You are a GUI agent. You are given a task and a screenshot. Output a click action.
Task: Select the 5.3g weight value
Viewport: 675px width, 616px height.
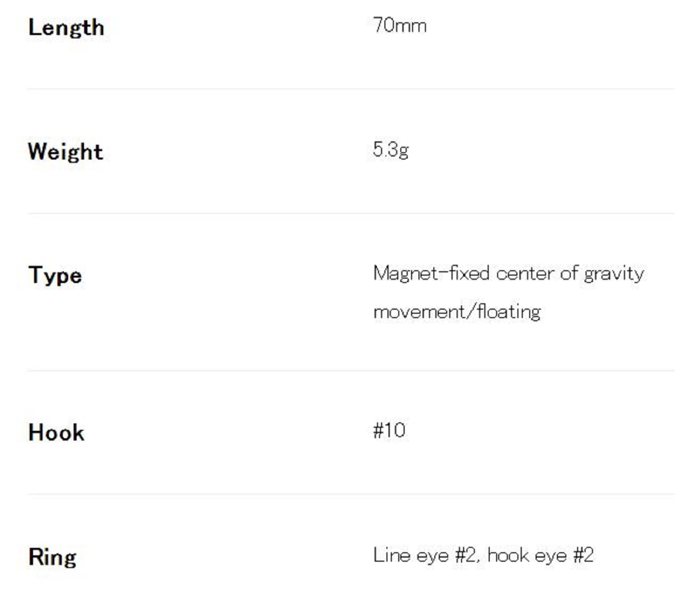point(390,149)
